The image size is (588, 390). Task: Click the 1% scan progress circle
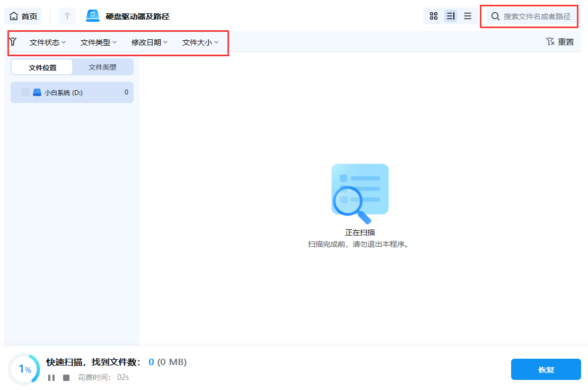click(x=24, y=369)
